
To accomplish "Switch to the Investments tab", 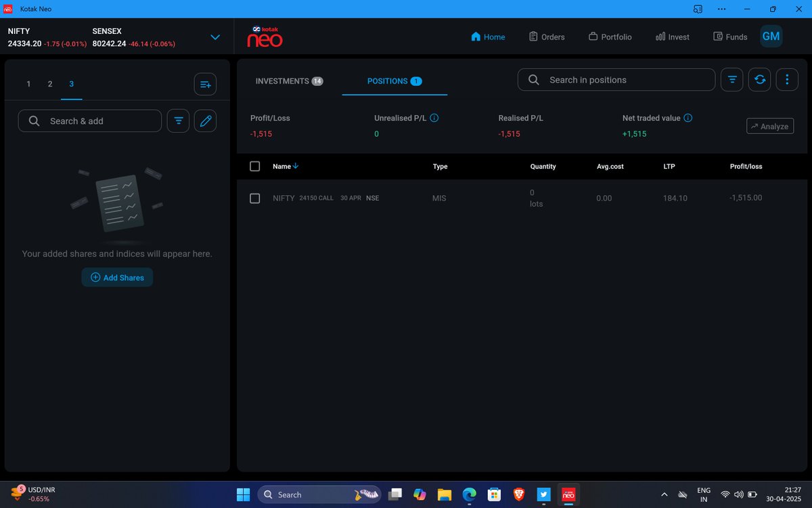I will pos(289,81).
